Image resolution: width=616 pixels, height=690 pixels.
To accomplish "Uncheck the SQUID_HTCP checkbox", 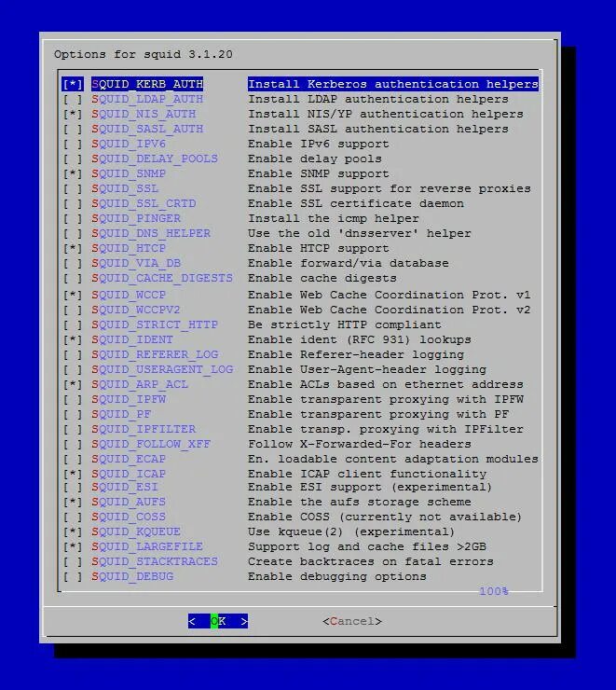I will 73,249.
